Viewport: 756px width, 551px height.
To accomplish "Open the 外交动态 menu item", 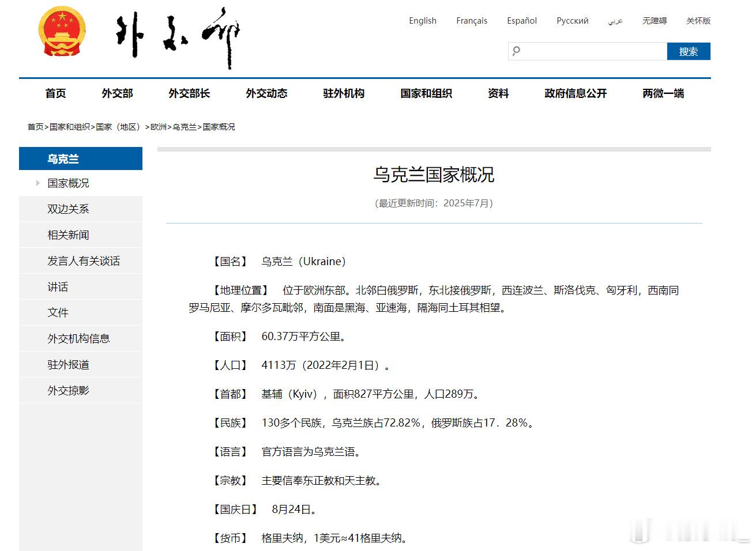I will (266, 93).
